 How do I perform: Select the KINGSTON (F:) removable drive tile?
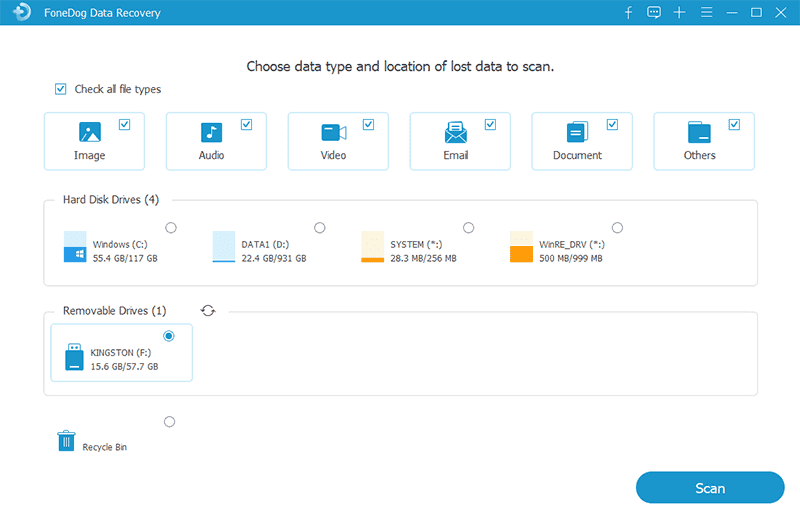[x=121, y=353]
